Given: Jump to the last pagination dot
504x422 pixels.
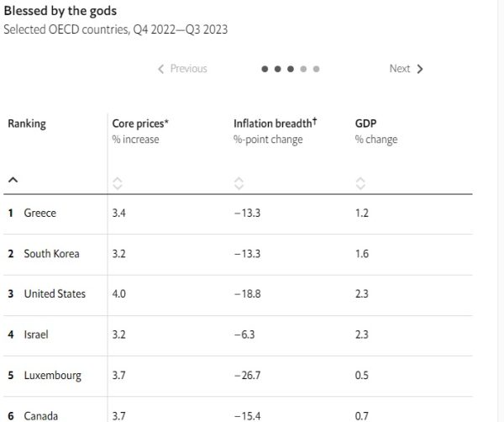Looking at the screenshot, I should tap(316, 69).
